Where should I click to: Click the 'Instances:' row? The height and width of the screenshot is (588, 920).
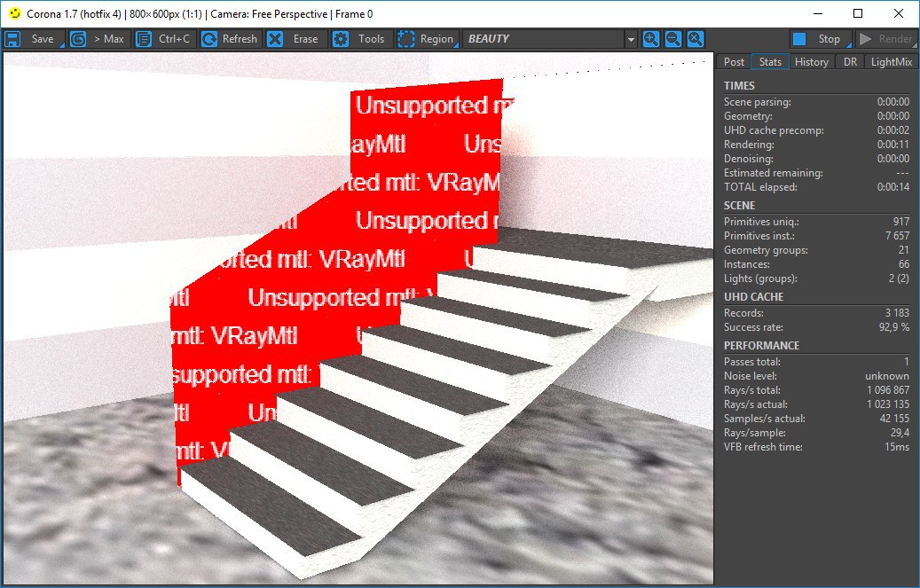click(816, 264)
